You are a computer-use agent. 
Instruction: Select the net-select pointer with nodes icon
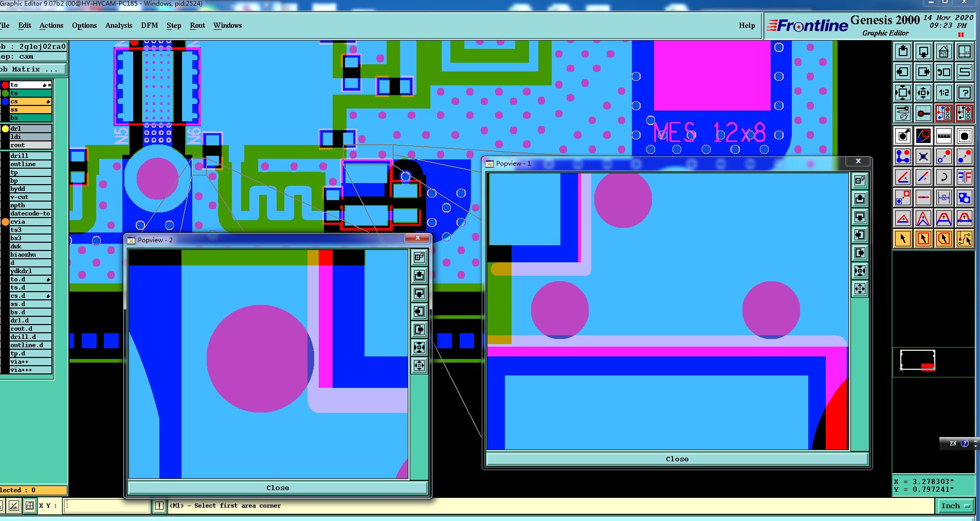pos(965,239)
